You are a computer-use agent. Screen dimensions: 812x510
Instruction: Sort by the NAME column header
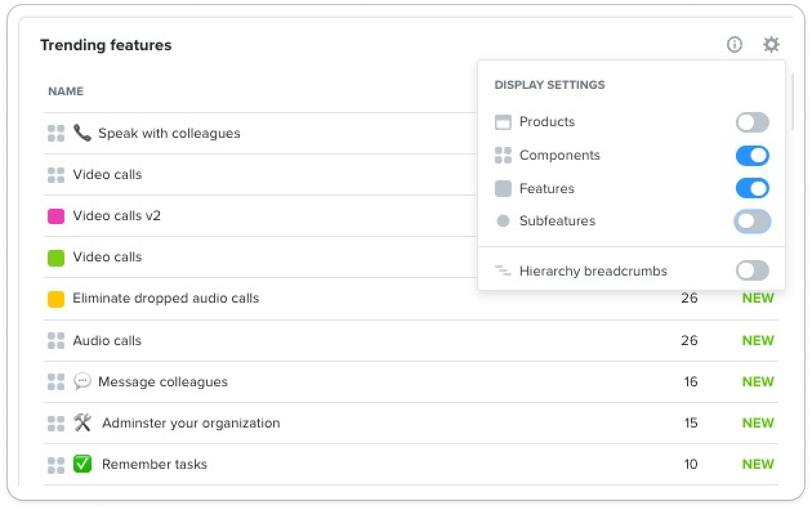pyautogui.click(x=66, y=91)
